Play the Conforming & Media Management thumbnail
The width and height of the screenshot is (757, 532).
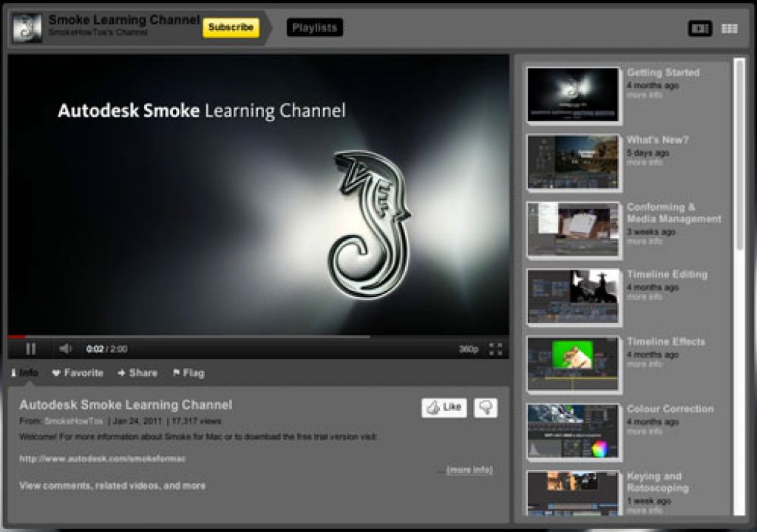tap(573, 229)
